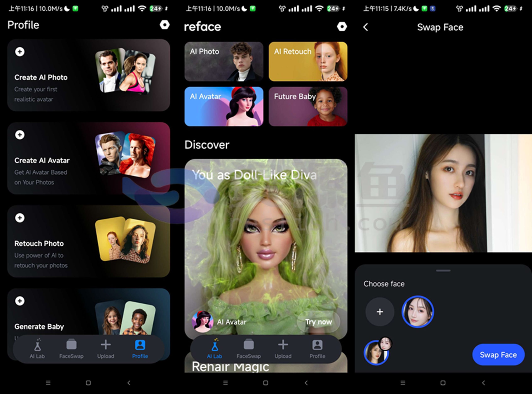The image size is (532, 394).
Task: Tap Android home button under Profile screen
Action: pyautogui.click(x=88, y=383)
